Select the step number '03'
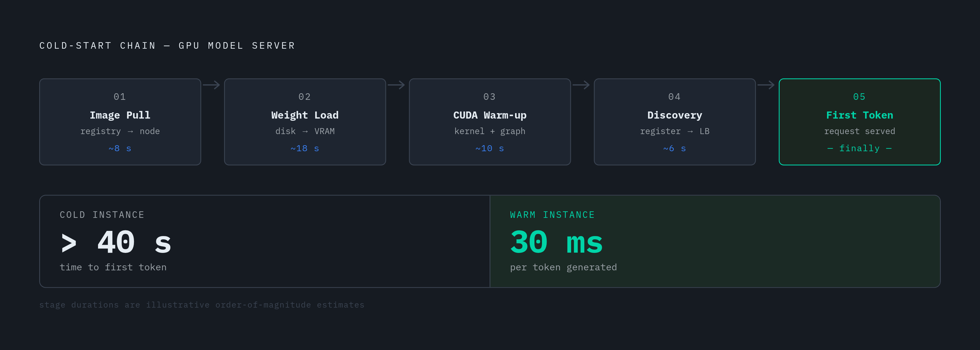The height and width of the screenshot is (350, 980). tap(490, 97)
